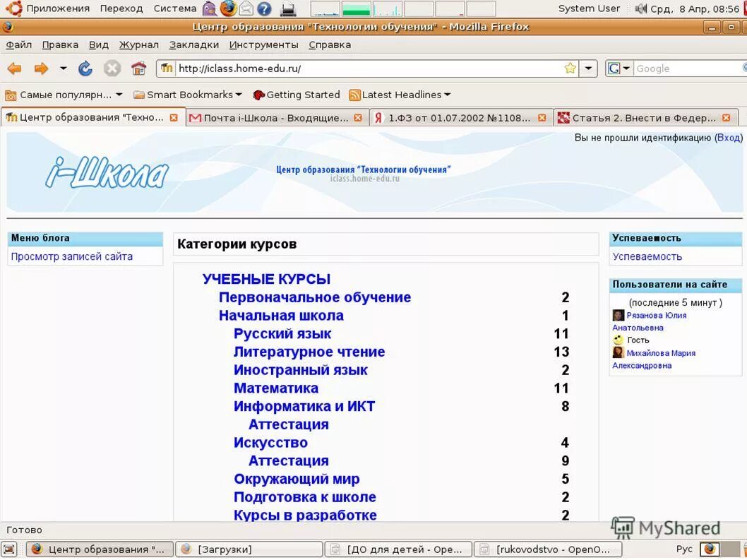
Task: Bookmark this page with the star icon
Action: [570, 68]
